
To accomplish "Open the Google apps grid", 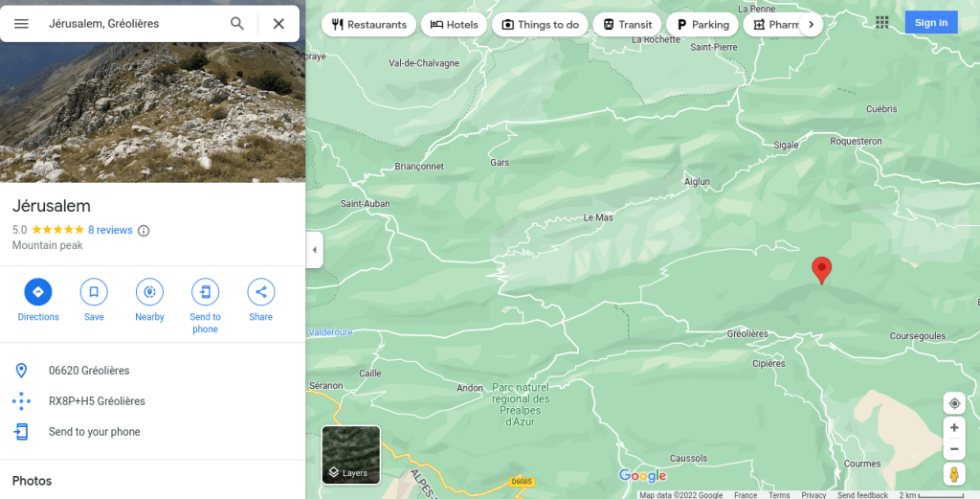I will (x=882, y=23).
